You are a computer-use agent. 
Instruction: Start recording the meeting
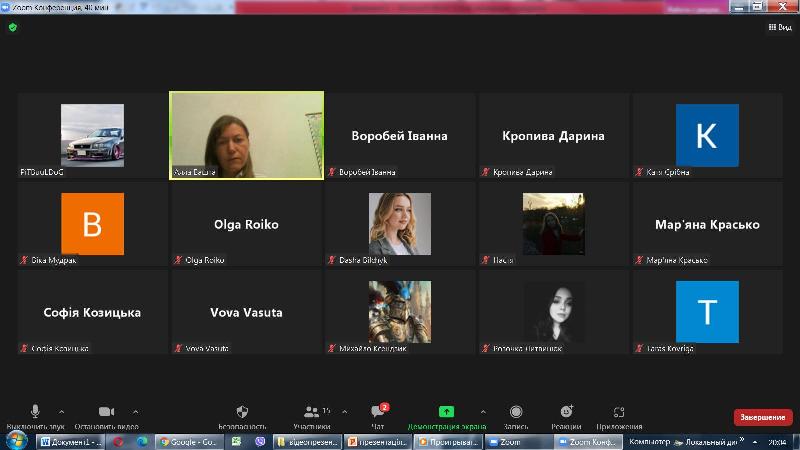click(x=516, y=416)
